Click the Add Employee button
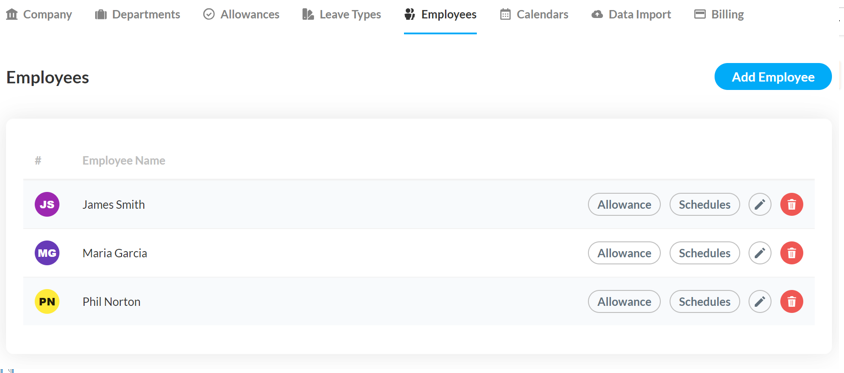The image size is (844, 373). (773, 77)
